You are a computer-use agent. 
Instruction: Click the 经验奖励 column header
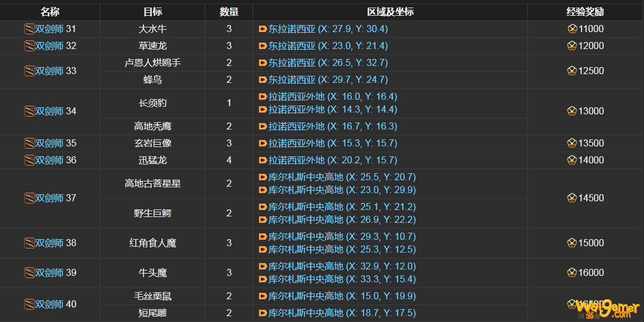point(585,12)
